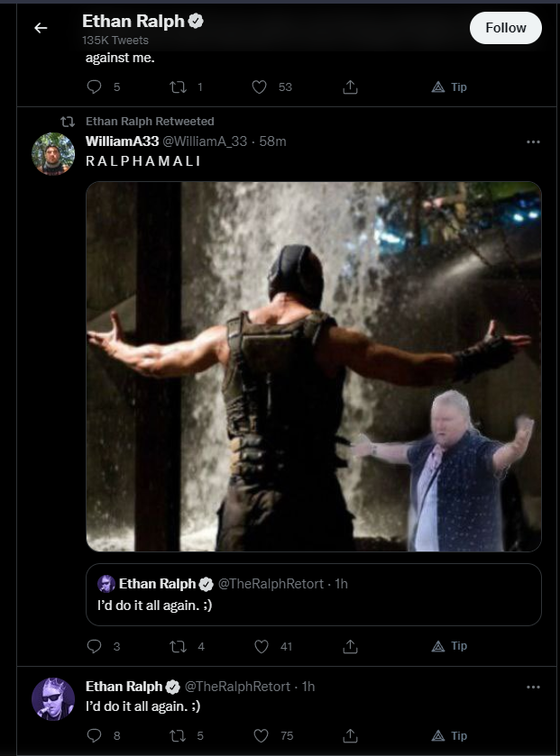Share WilliamA33's RALPHAMALI tweet
The width and height of the screenshot is (560, 756).
click(350, 647)
